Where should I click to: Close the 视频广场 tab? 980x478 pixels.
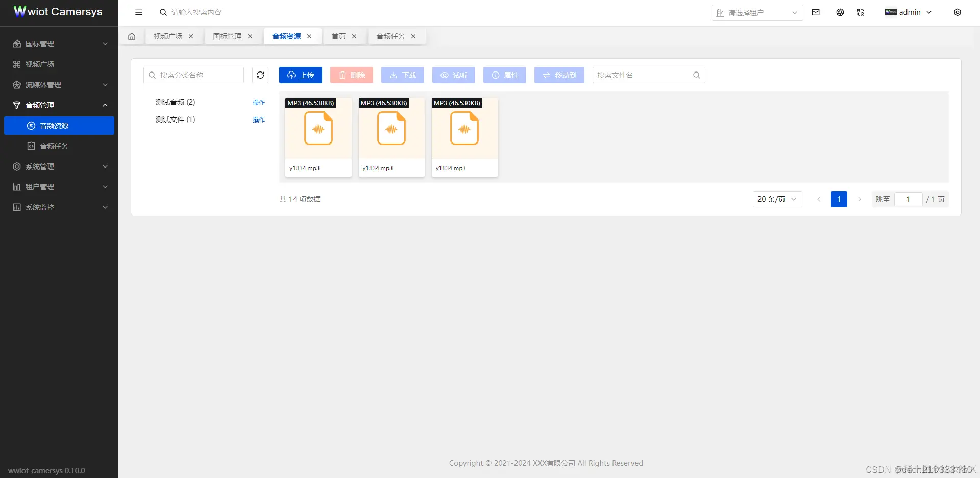pos(191,36)
